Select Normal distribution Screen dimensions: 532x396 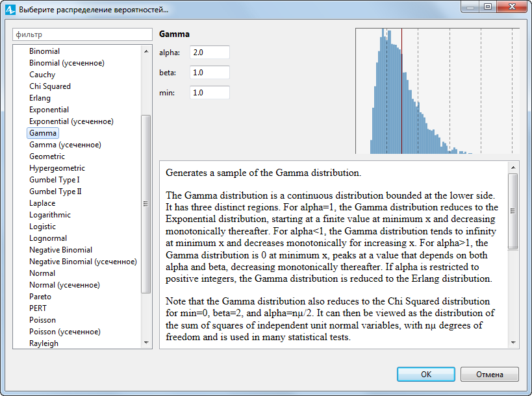point(42,273)
